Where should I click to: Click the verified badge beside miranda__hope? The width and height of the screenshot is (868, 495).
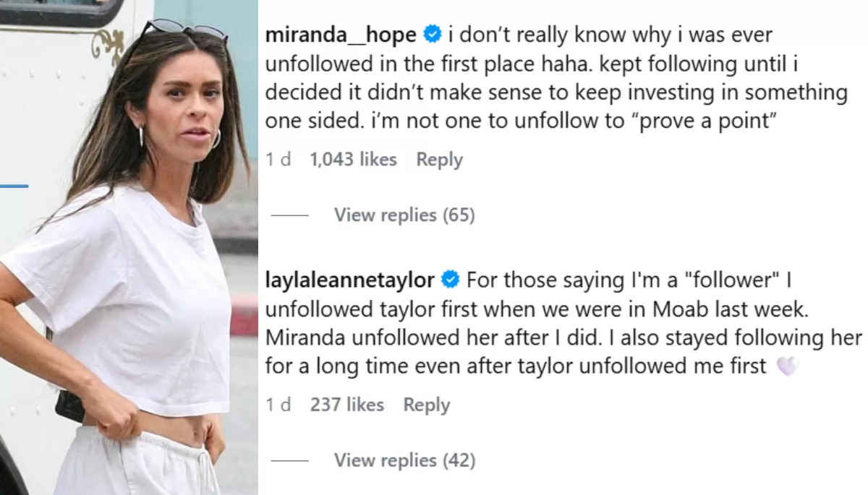tap(433, 34)
